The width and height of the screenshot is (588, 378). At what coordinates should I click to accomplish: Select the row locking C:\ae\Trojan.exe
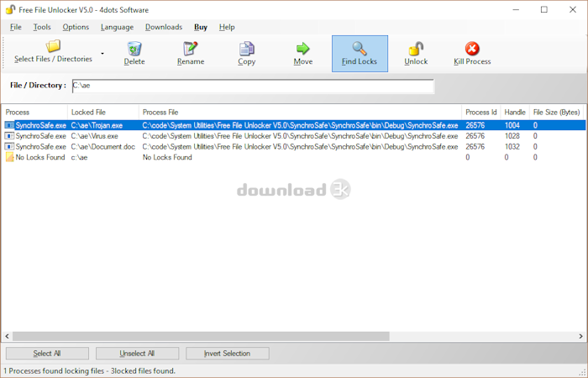pos(294,125)
